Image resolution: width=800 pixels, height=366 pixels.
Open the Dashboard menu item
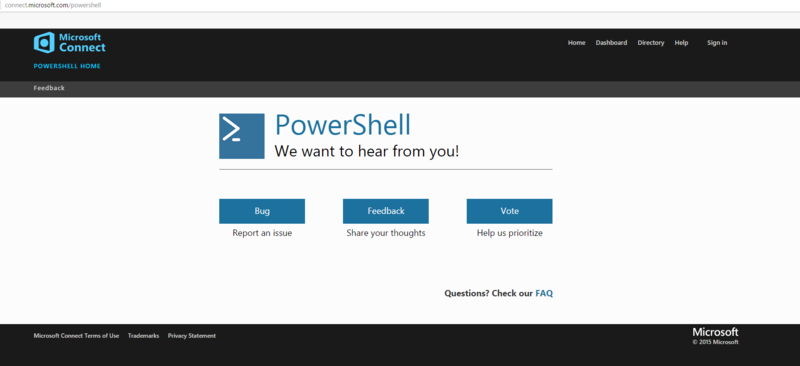coord(611,43)
